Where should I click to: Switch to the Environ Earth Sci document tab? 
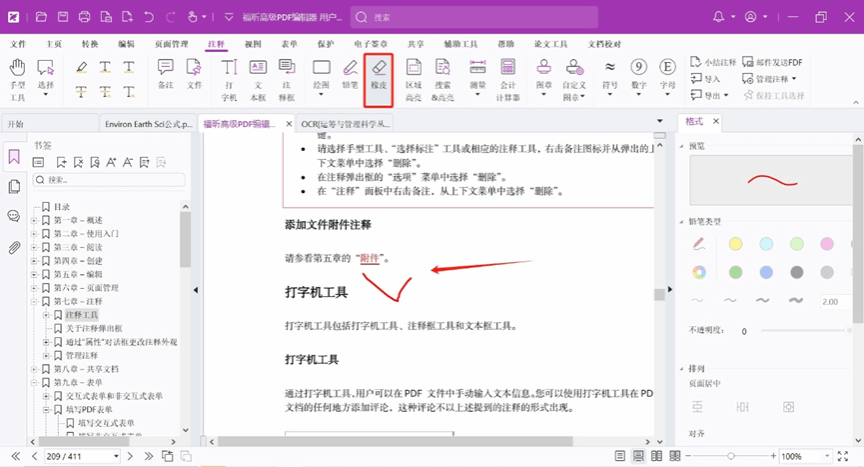click(146, 124)
